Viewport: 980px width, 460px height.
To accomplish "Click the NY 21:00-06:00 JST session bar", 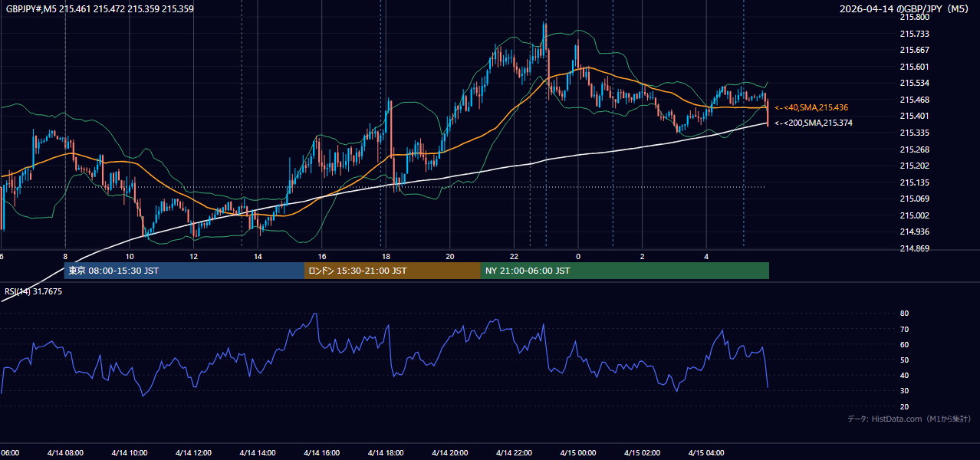I will [x=625, y=271].
